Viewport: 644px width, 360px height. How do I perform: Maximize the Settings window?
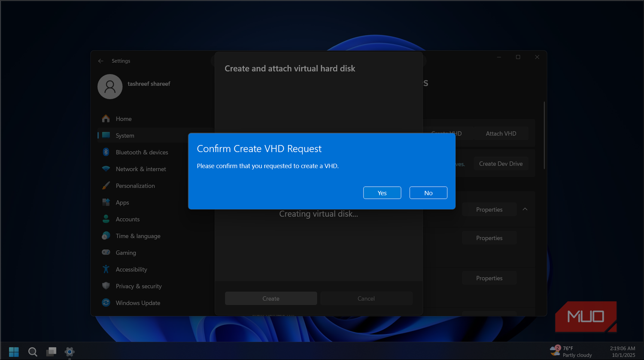518,57
